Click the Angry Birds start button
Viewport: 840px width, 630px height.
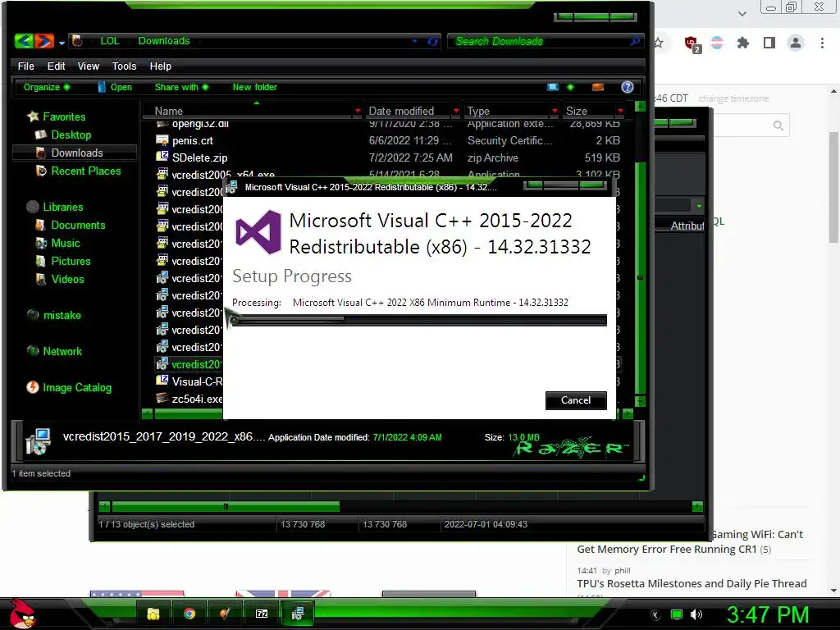22,614
